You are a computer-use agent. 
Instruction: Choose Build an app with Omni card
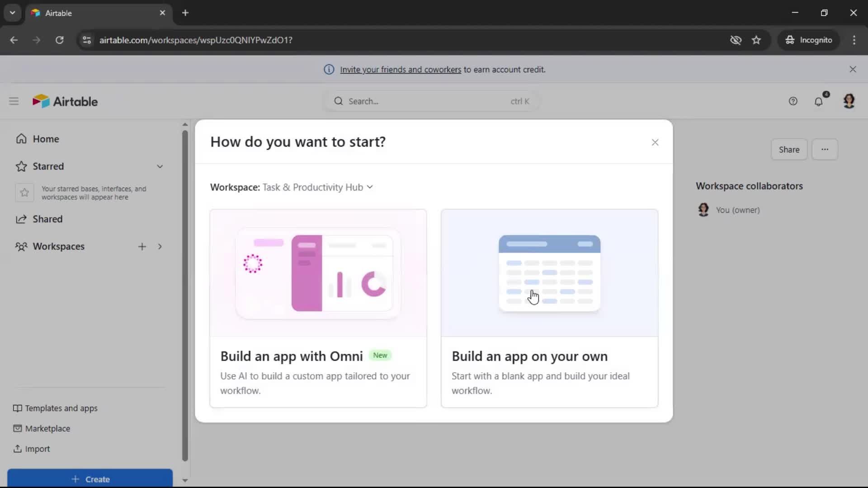(x=318, y=308)
